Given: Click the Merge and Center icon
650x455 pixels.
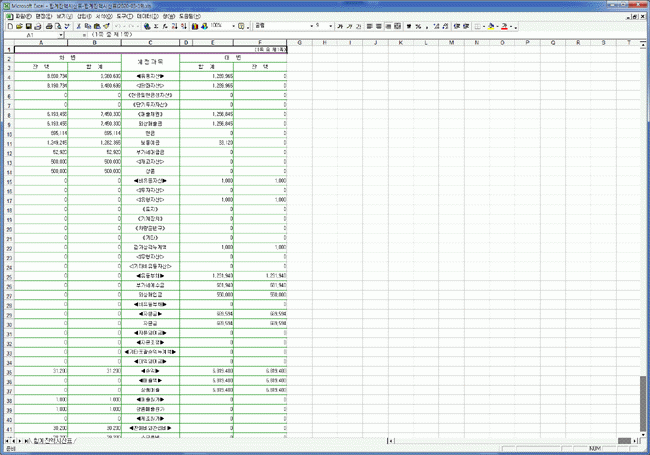Looking at the screenshot, I should pyautogui.click(x=398, y=25).
